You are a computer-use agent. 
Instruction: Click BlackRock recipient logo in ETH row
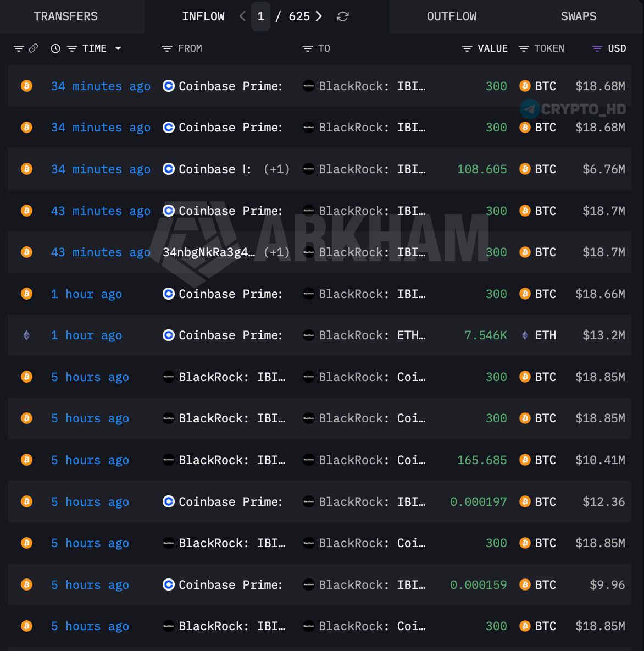[309, 335]
